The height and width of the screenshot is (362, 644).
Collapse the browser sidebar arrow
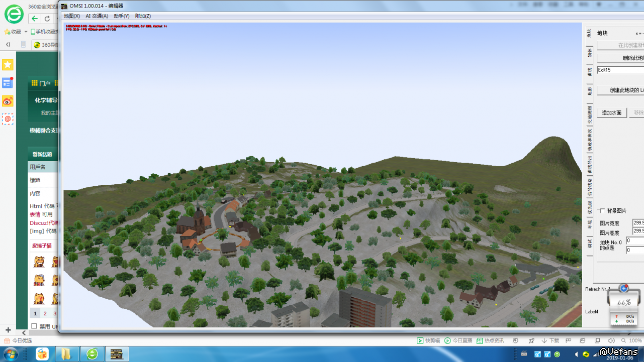pos(8,44)
